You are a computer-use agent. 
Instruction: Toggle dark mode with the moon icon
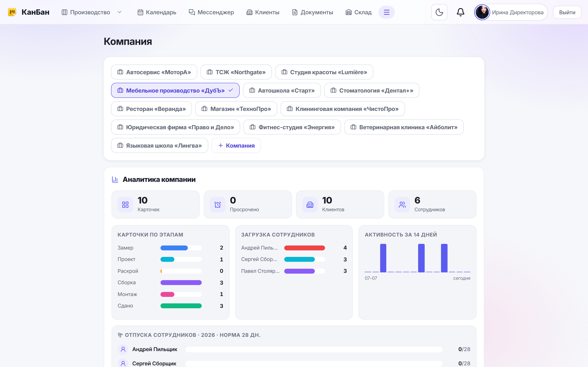pos(439,12)
